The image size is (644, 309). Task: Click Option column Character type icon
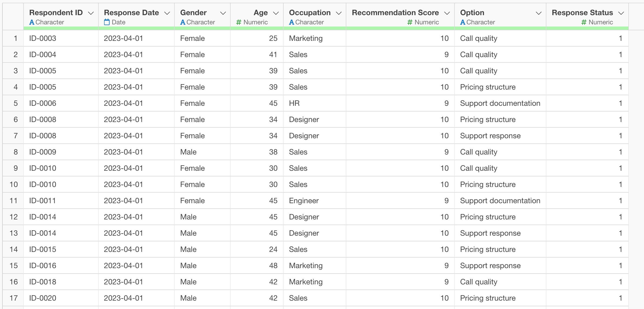coord(463,22)
